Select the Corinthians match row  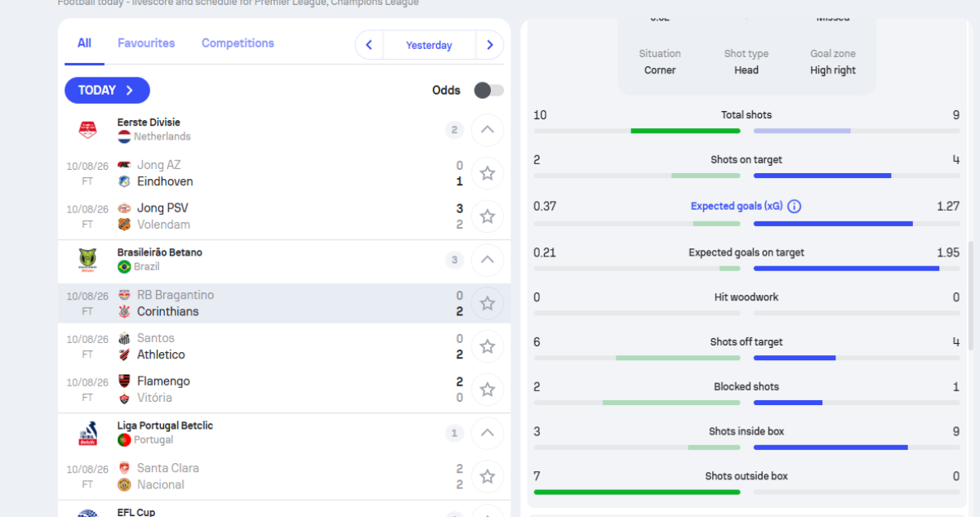tap(284, 303)
